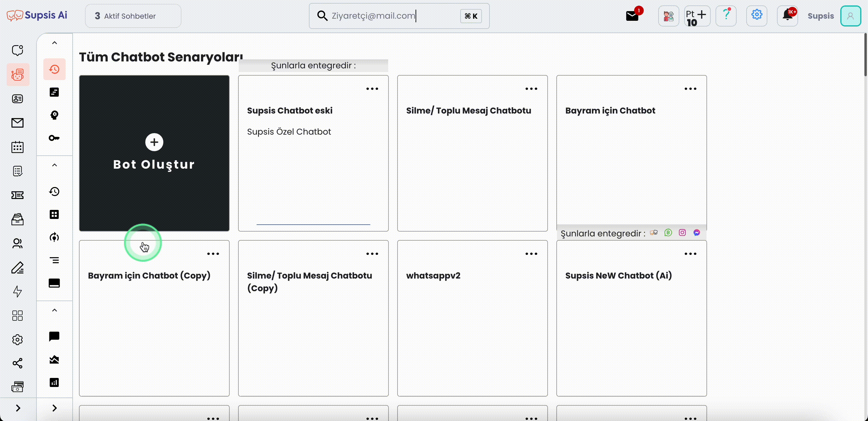Open the help question mark icon
Screen dimensions: 868x421
(726, 15)
